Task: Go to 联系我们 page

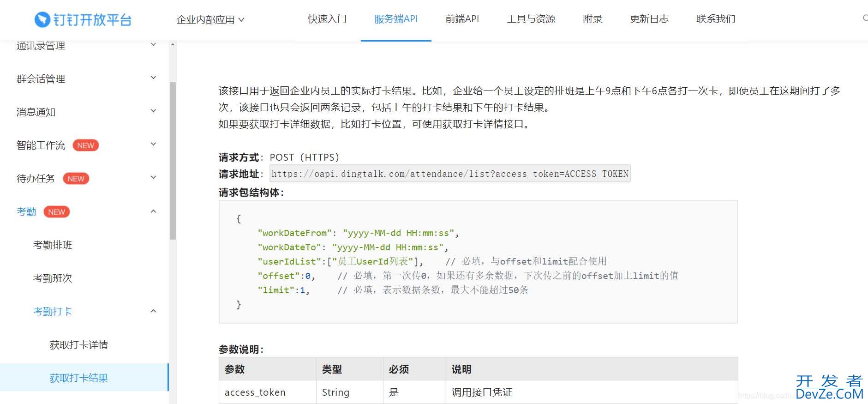Action: [x=715, y=19]
